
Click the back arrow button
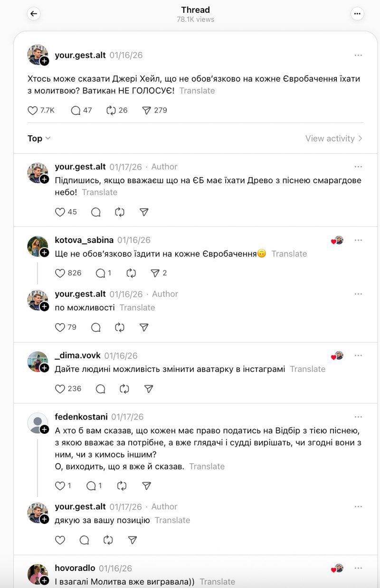[33, 14]
